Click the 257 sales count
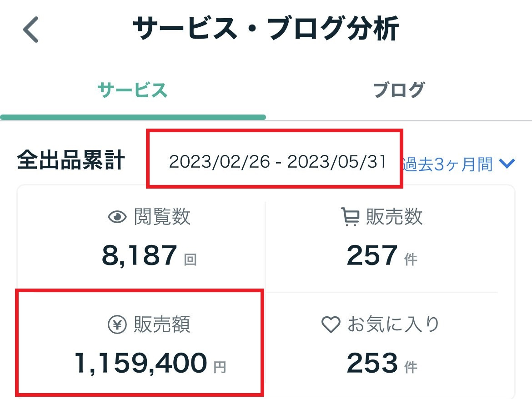 pyautogui.click(x=372, y=256)
